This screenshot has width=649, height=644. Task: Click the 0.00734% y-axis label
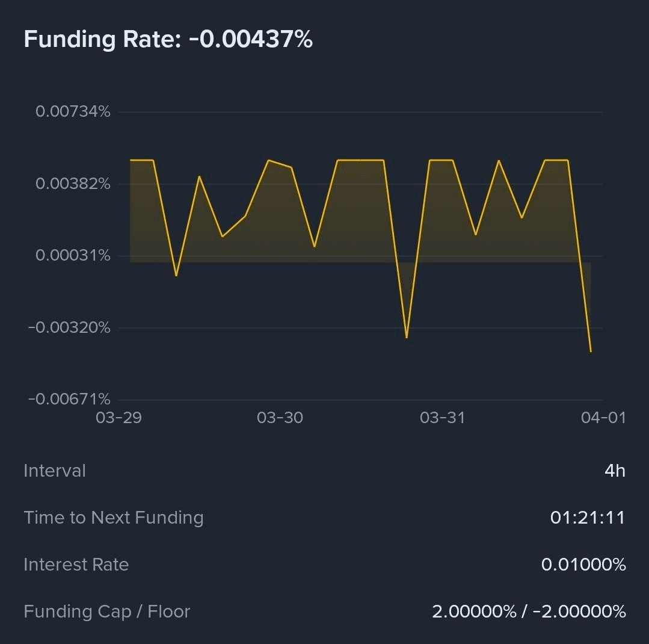(73, 111)
